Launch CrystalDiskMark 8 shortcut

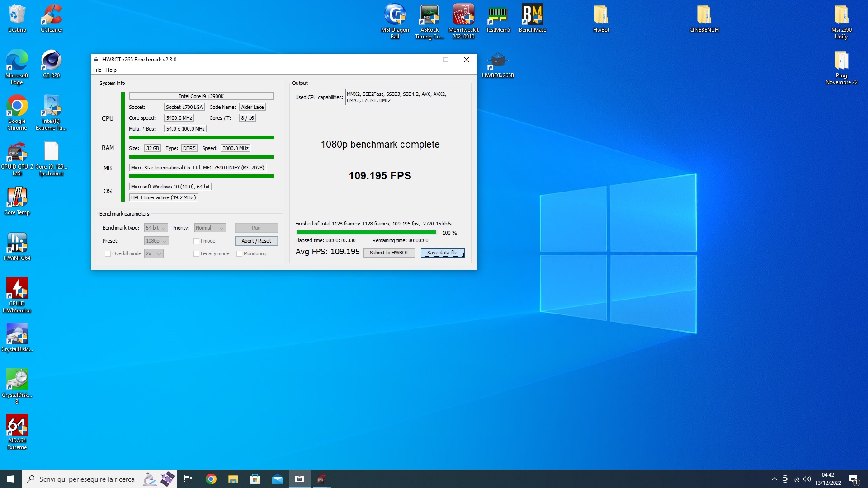click(x=17, y=386)
